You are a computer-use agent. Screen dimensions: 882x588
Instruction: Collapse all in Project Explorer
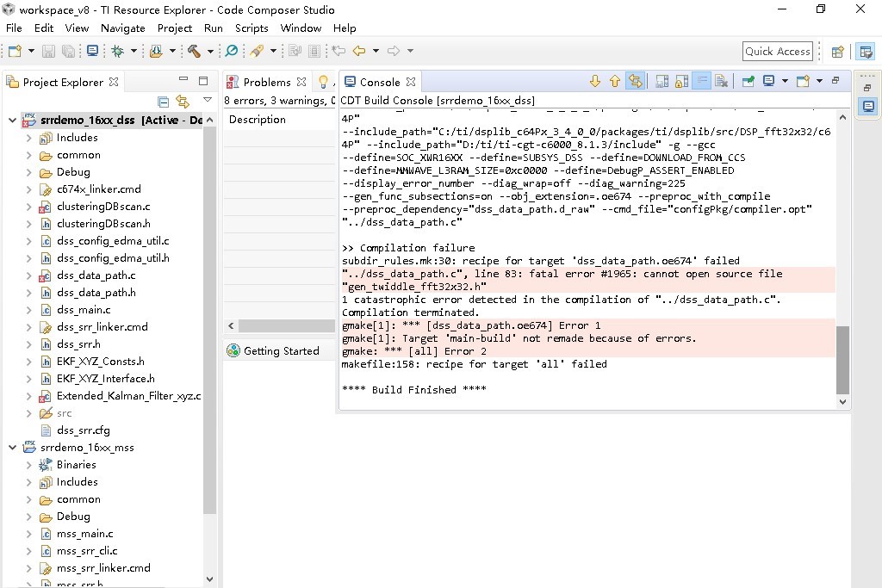pos(163,102)
